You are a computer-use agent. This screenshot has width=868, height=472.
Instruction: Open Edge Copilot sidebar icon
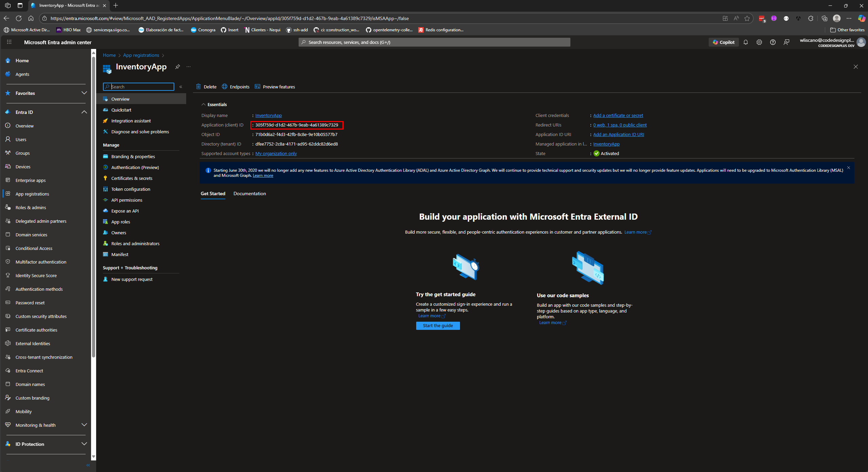point(862,18)
